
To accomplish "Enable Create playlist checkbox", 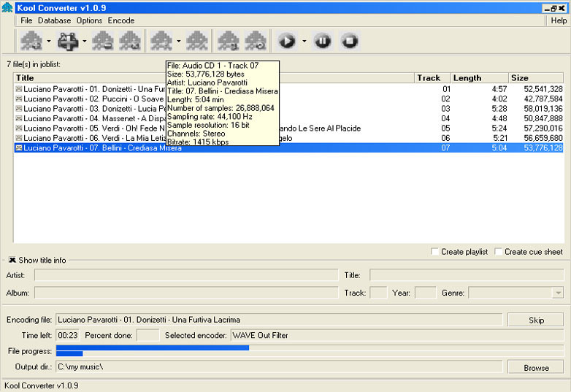I will [x=434, y=252].
